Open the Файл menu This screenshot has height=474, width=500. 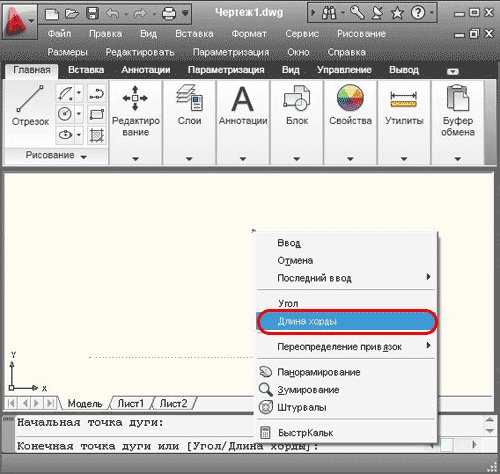pyautogui.click(x=59, y=34)
